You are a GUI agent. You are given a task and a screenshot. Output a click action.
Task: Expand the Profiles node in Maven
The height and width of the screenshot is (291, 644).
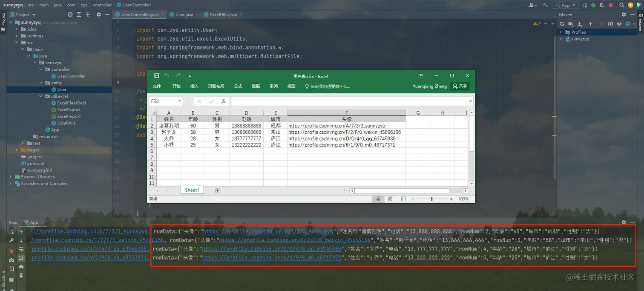[561, 32]
